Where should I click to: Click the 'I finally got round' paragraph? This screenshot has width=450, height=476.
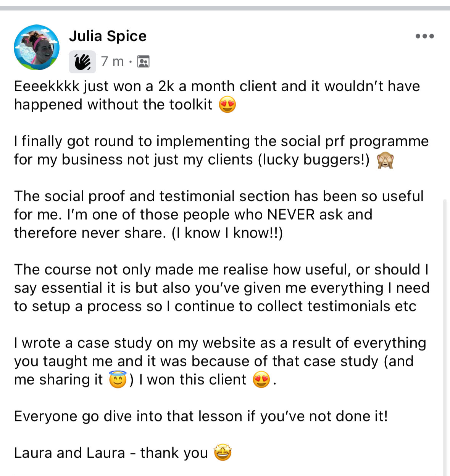point(221,150)
